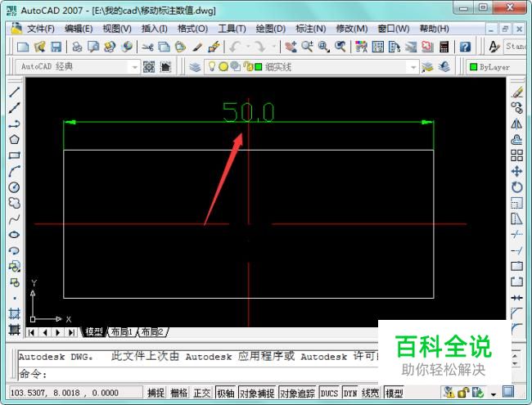Toggle 线宽 lineweight display

370,393
